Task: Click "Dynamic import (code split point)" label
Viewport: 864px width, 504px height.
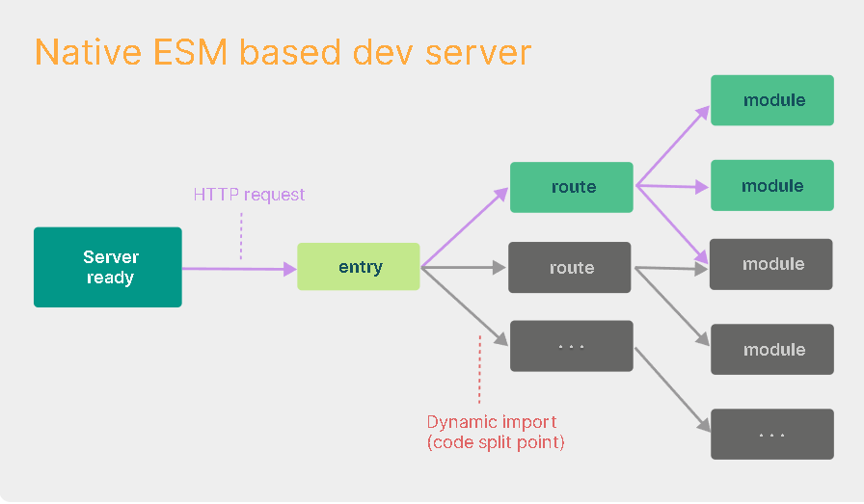Action: coord(496,432)
